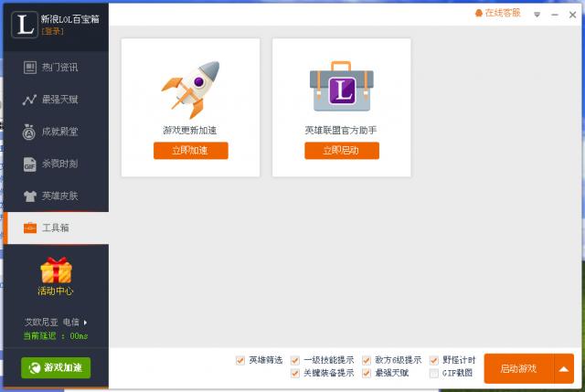Screen dimensions: 585x392
Task: Click the L logo in the top-left corner
Action: [x=25, y=23]
